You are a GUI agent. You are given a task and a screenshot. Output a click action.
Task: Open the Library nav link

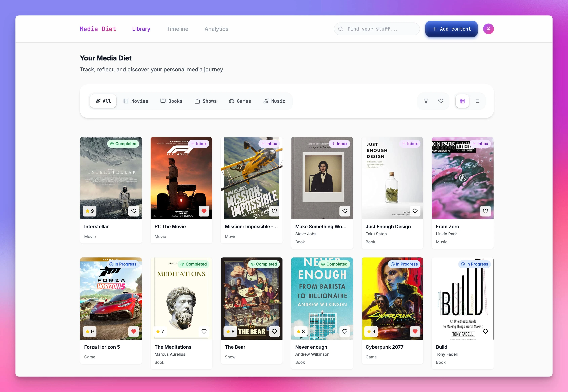click(x=141, y=29)
